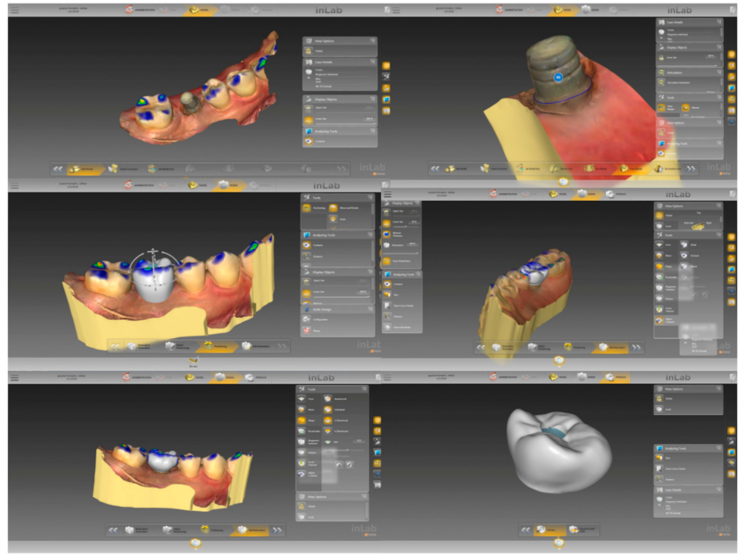Screen dimensions: 748x560
Task: Toggle Restoration visibility in Display Objects
Action: [387, 245]
